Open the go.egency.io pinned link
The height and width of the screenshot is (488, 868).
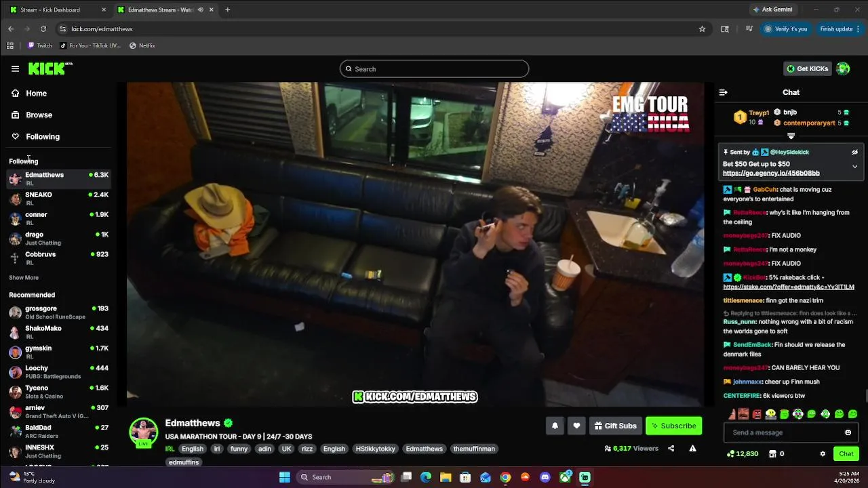pos(771,173)
